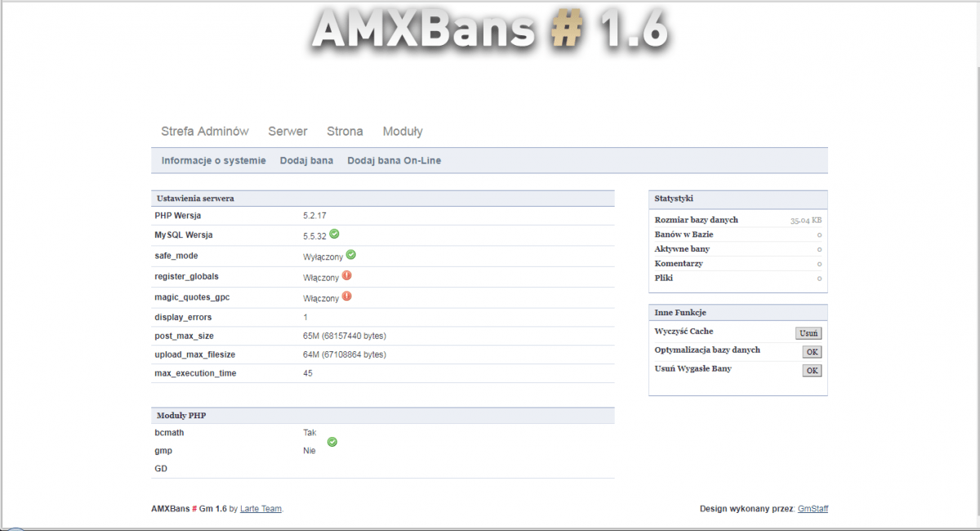980x531 pixels.
Task: Click the MySQL version value 5.5.32
Action: tap(314, 236)
